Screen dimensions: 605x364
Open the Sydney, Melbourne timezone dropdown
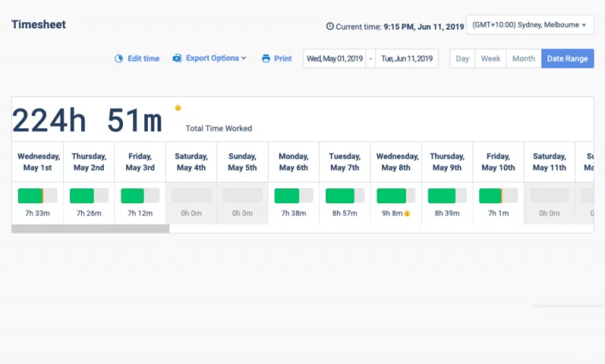coord(529,24)
